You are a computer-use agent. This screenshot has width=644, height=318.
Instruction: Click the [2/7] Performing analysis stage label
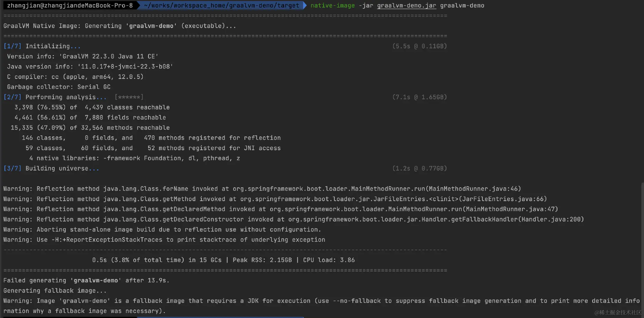pos(54,97)
